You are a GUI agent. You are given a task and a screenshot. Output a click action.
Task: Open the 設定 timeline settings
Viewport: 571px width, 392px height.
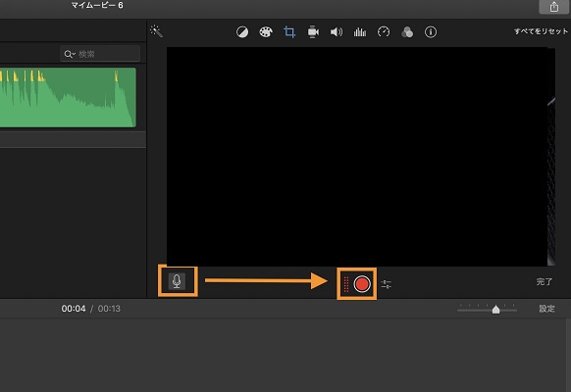546,309
